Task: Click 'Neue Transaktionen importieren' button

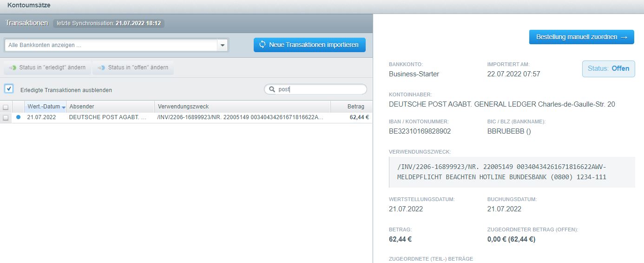Action: pos(309,45)
